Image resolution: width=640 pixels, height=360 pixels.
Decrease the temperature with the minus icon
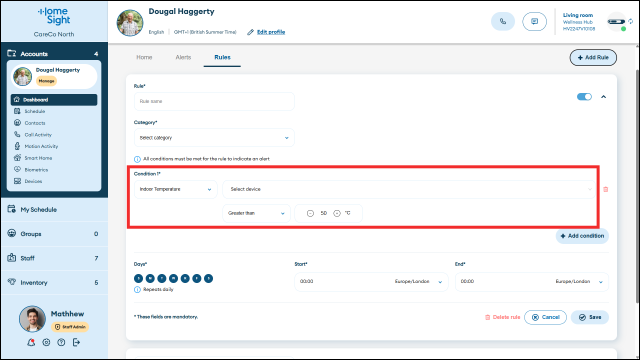tap(310, 213)
